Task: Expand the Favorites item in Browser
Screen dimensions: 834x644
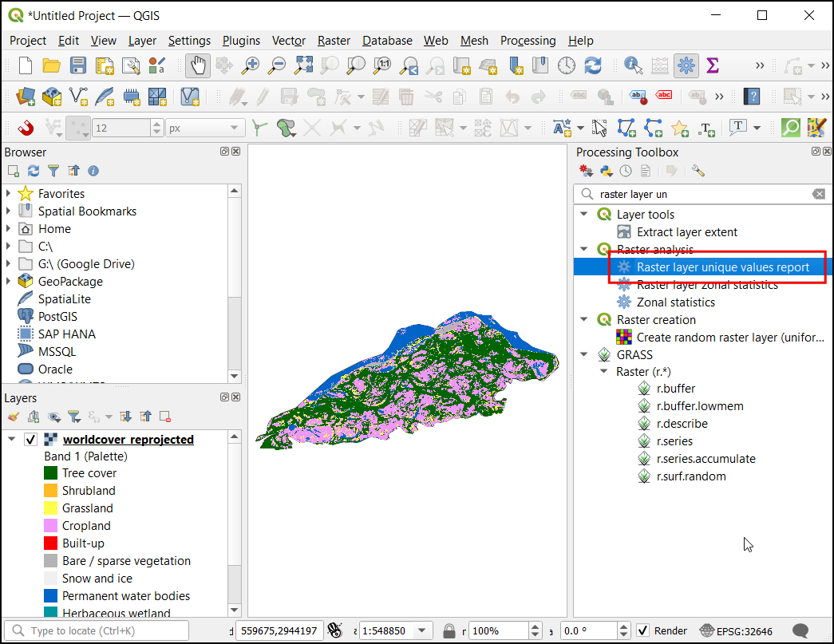Action: click(x=9, y=193)
